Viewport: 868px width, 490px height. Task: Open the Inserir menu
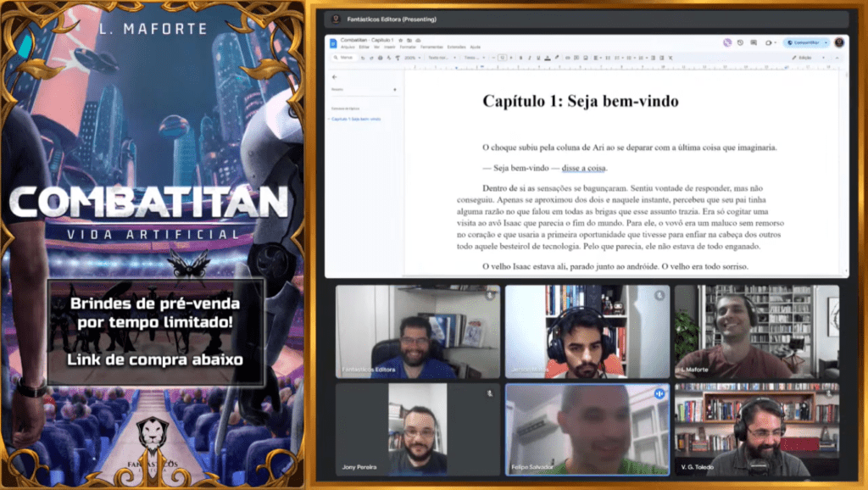tap(390, 47)
